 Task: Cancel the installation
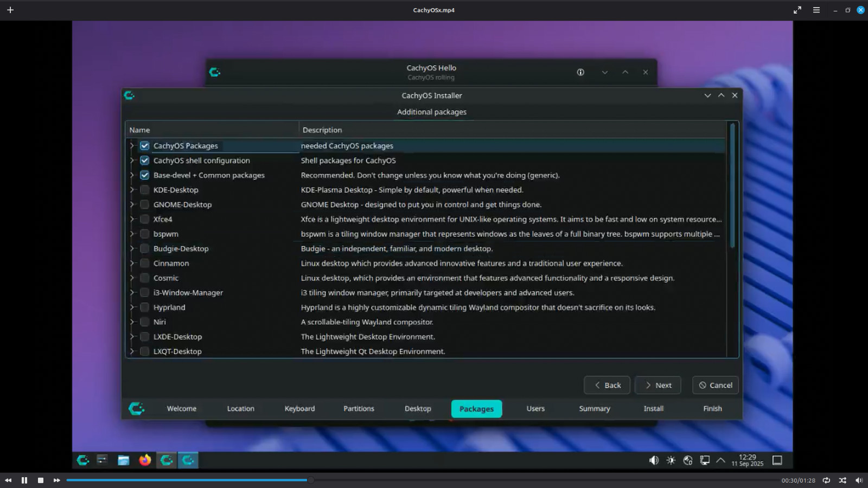pyautogui.click(x=715, y=385)
